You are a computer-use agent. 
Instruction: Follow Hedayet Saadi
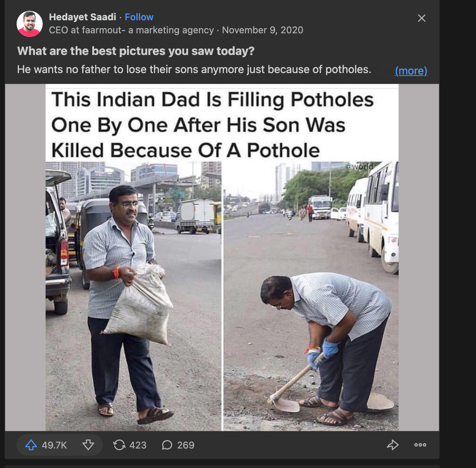(139, 17)
